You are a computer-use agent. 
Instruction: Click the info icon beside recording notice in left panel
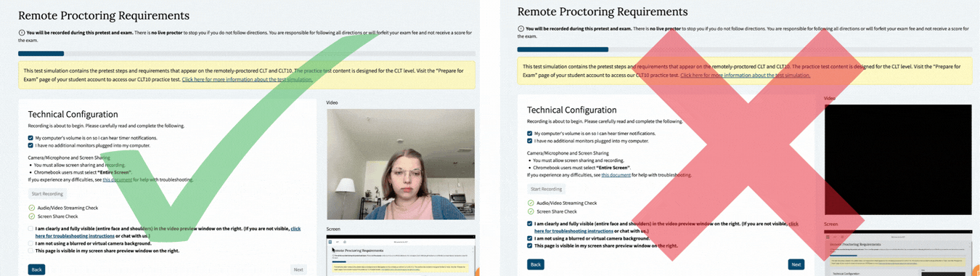(21, 33)
